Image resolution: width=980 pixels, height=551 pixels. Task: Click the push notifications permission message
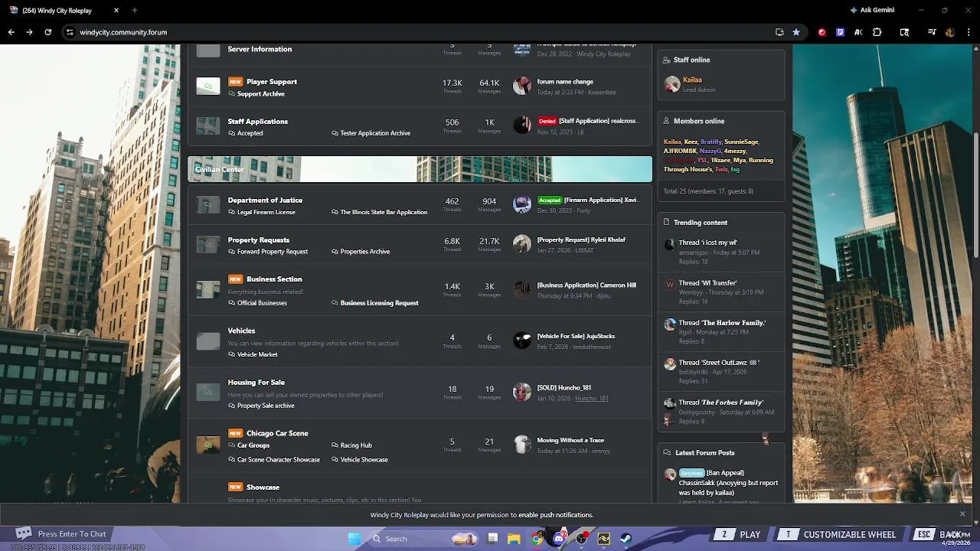(482, 515)
